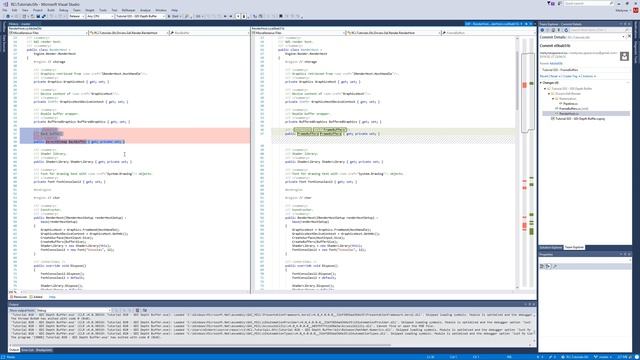Screen dimensions: 640x360
Task: Collapse the Changes section
Action: 541,83
